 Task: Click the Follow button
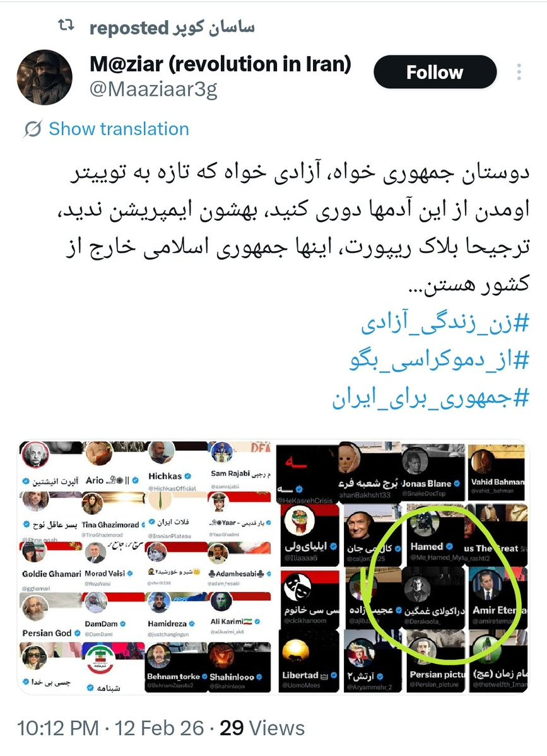(x=435, y=73)
